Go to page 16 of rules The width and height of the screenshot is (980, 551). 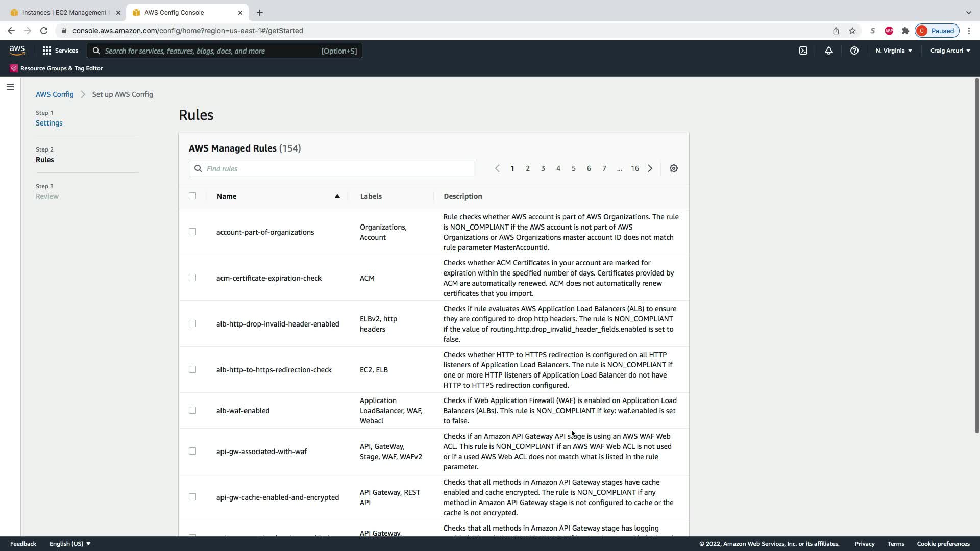(634, 168)
